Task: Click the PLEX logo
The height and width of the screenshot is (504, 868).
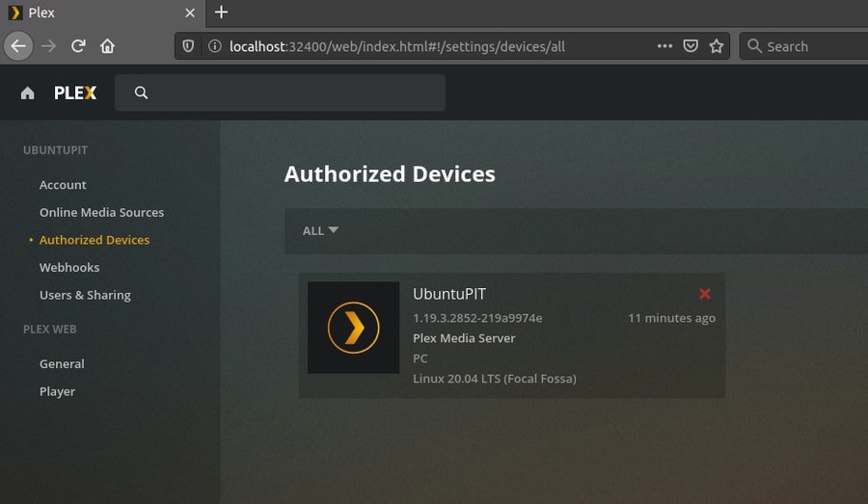Action: pyautogui.click(x=75, y=93)
